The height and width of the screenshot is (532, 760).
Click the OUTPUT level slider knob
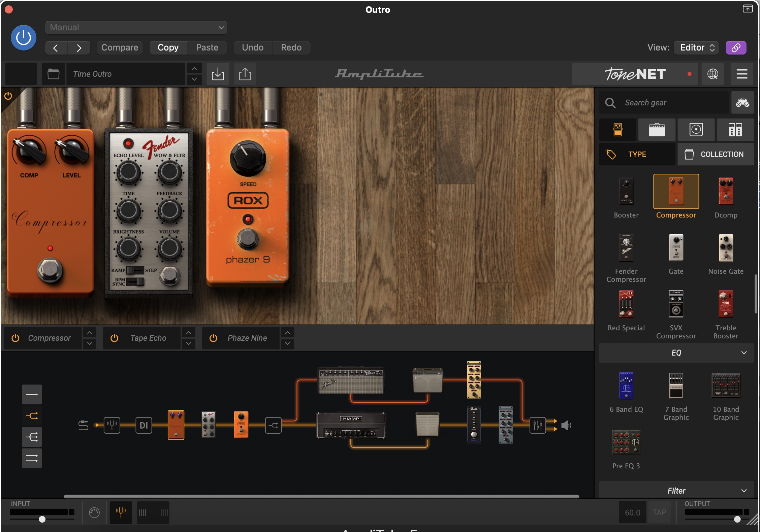tap(737, 519)
